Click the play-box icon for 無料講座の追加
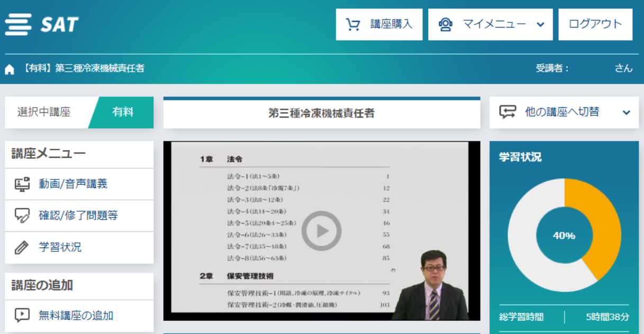 (22, 315)
